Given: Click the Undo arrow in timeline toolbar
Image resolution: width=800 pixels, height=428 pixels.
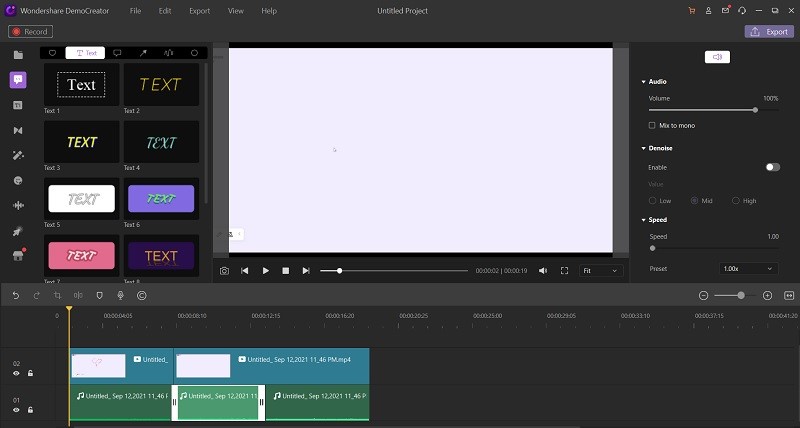Looking at the screenshot, I should [x=16, y=295].
